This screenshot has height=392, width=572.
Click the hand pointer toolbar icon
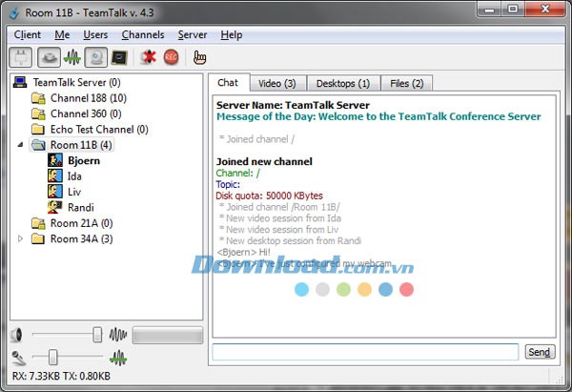tap(199, 57)
